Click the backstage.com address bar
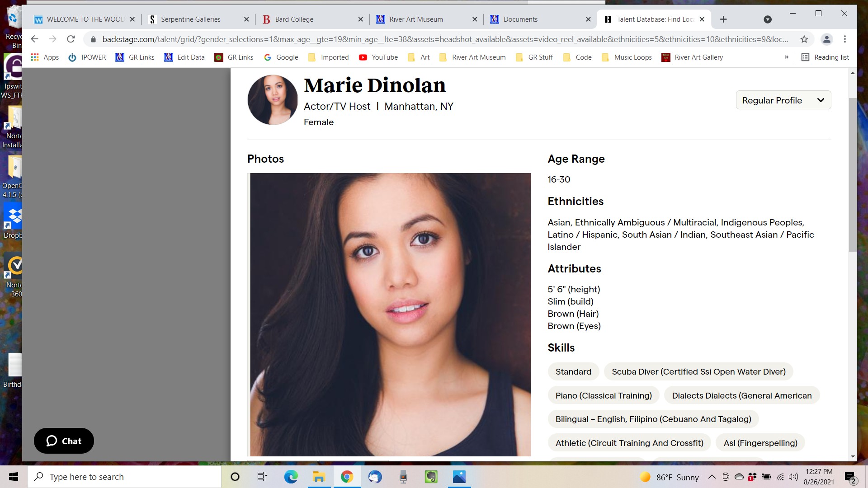The height and width of the screenshot is (488, 868). click(x=445, y=39)
